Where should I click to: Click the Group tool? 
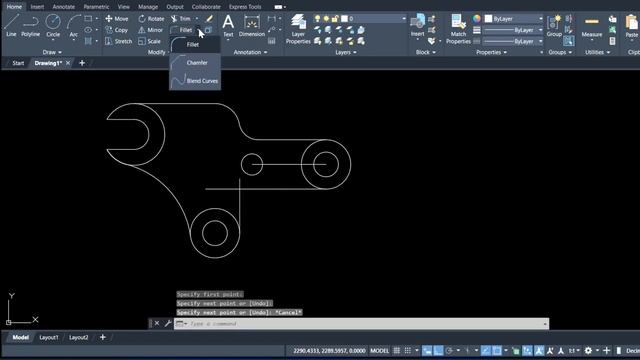coord(554,25)
